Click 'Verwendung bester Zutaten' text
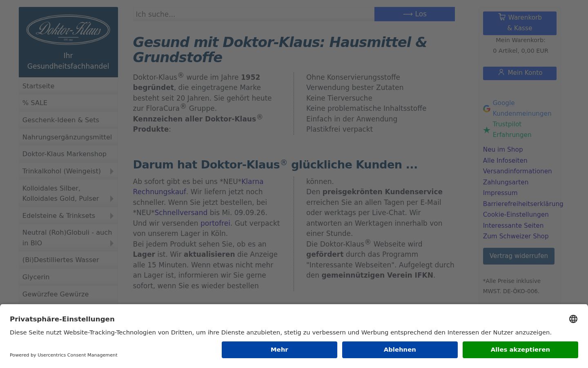Viewport: 588px width, 368px height. pos(355,88)
